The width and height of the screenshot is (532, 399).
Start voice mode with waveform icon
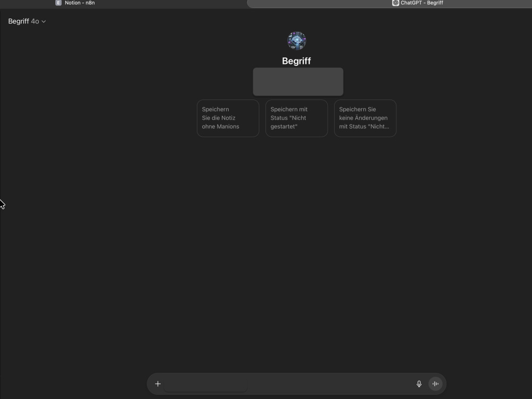(435, 384)
